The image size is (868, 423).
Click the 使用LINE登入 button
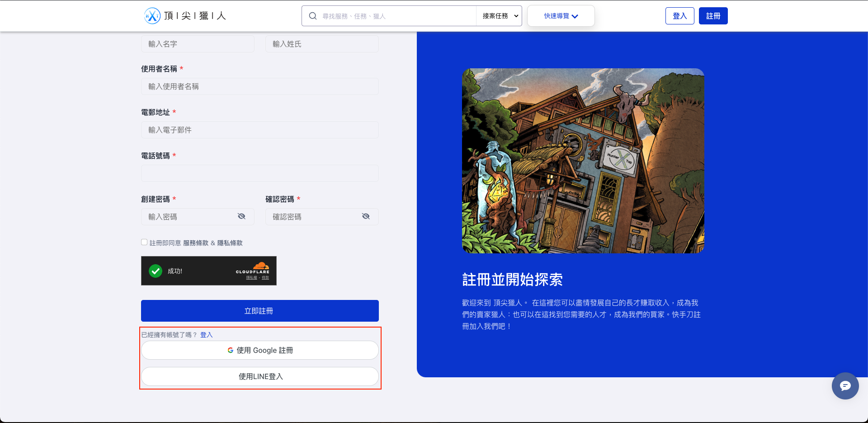pyautogui.click(x=259, y=376)
